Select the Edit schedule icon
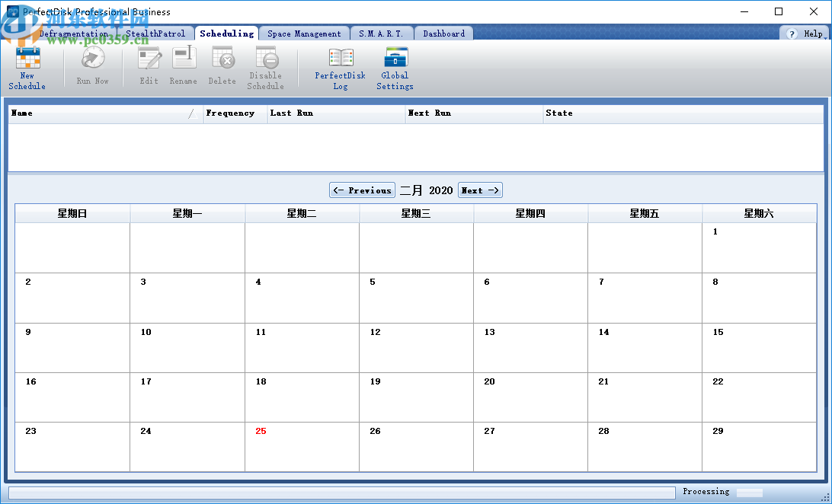832x504 pixels. (149, 67)
